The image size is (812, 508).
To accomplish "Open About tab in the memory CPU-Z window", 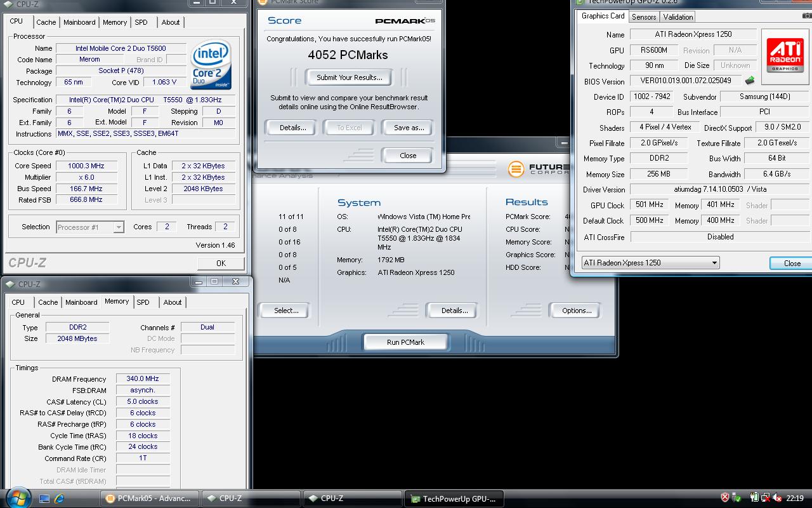I will 173,302.
